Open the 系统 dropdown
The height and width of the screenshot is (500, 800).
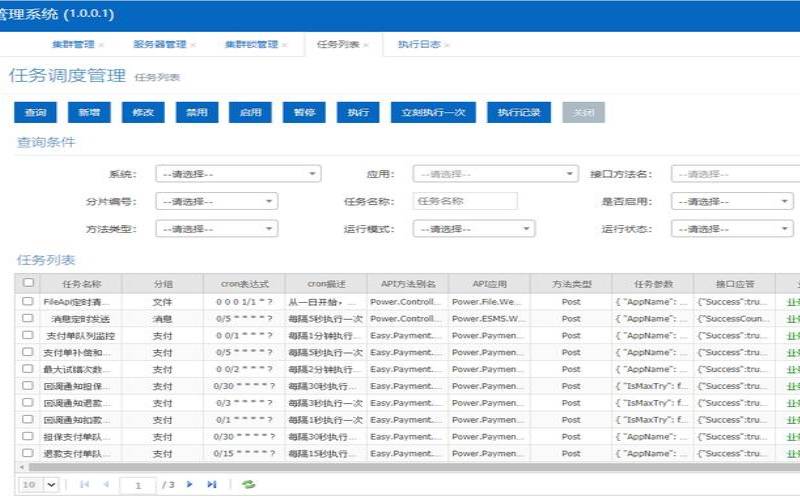click(x=238, y=174)
